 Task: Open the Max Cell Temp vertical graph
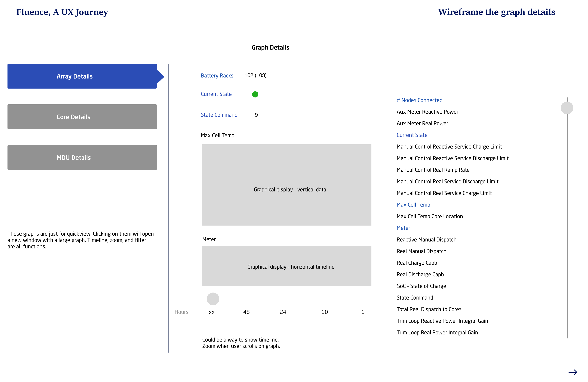286,185
